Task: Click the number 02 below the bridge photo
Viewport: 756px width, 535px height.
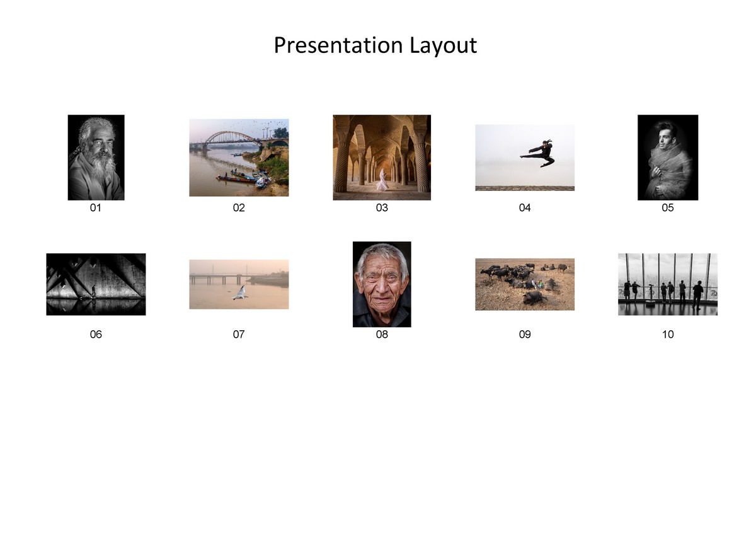Action: tap(239, 208)
